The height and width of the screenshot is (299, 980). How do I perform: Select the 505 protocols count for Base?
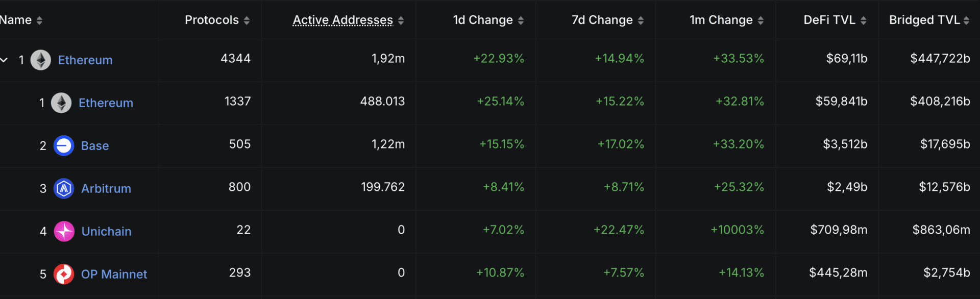[x=240, y=144]
